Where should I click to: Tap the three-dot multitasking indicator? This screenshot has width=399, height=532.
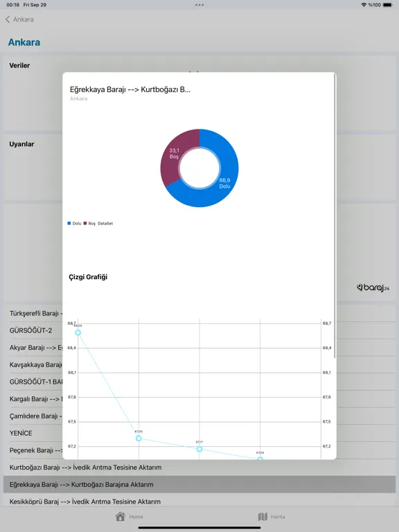[x=199, y=5]
